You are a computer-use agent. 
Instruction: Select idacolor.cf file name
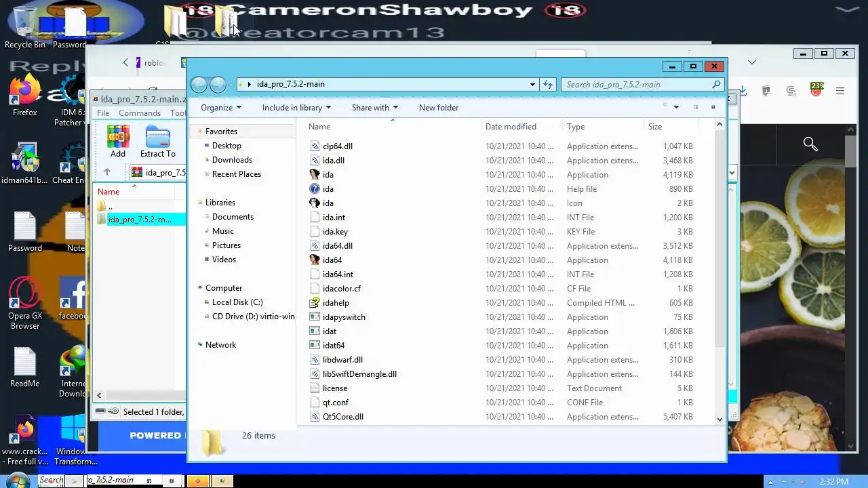click(342, 289)
